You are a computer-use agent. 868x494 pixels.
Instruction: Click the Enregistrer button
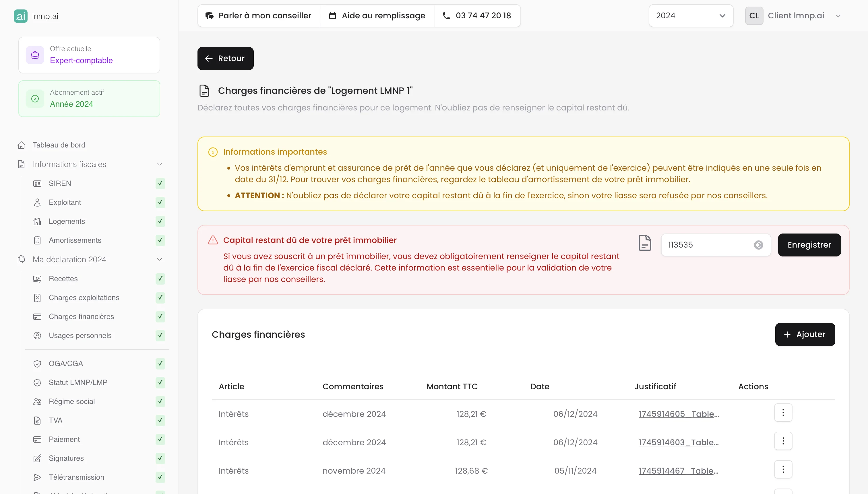[x=809, y=245]
